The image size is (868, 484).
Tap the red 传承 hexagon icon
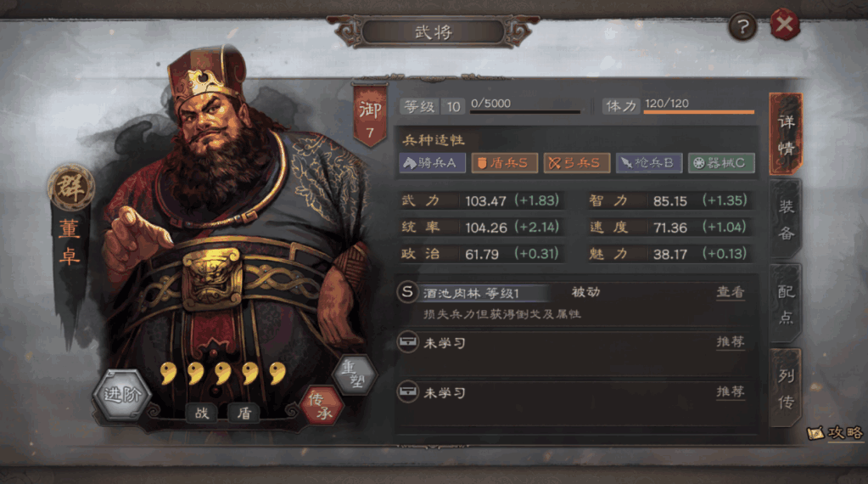pos(321,407)
